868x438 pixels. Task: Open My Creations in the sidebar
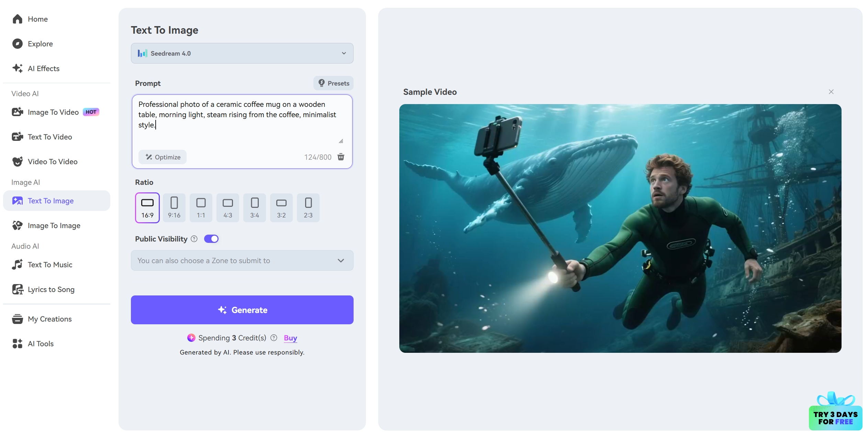[x=49, y=319]
